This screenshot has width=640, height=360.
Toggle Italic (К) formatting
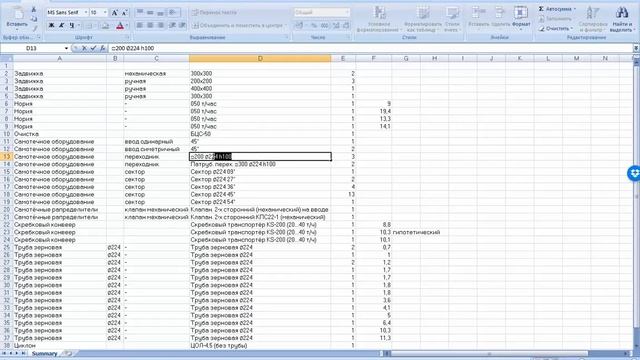pos(62,25)
